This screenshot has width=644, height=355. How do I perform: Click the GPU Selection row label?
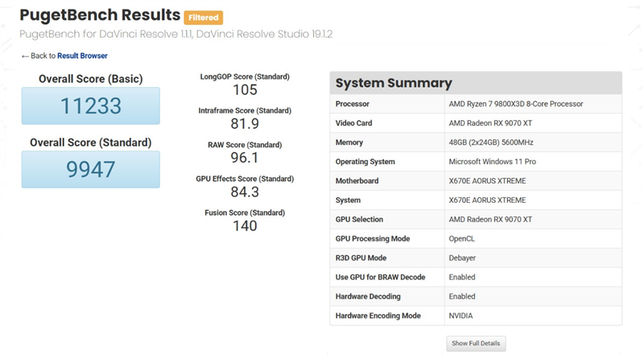pyautogui.click(x=359, y=220)
